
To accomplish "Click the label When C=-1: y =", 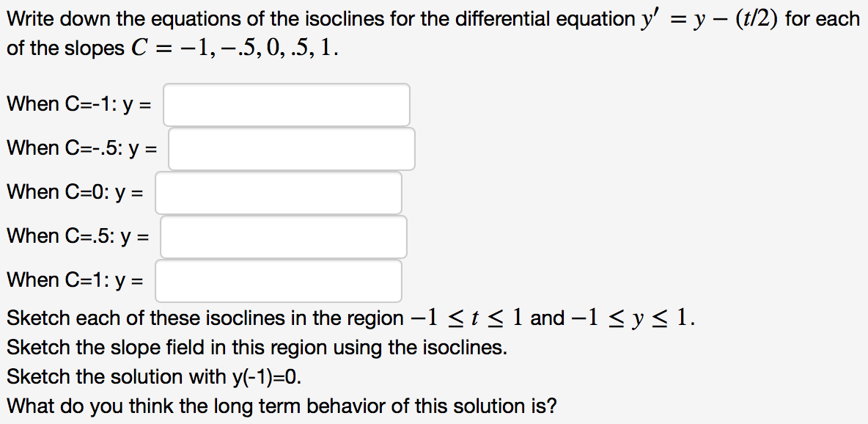I will pos(81,104).
